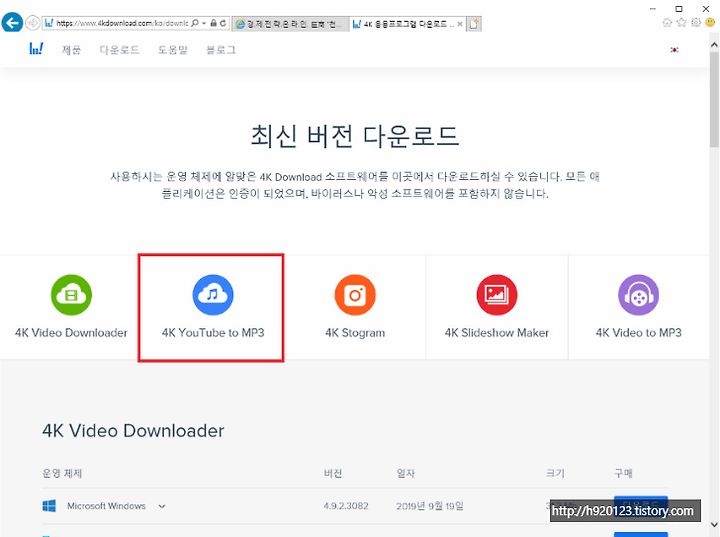Viewport: 720px width, 537px height.
Task: Click the refresh icon in the address bar
Action: (223, 23)
